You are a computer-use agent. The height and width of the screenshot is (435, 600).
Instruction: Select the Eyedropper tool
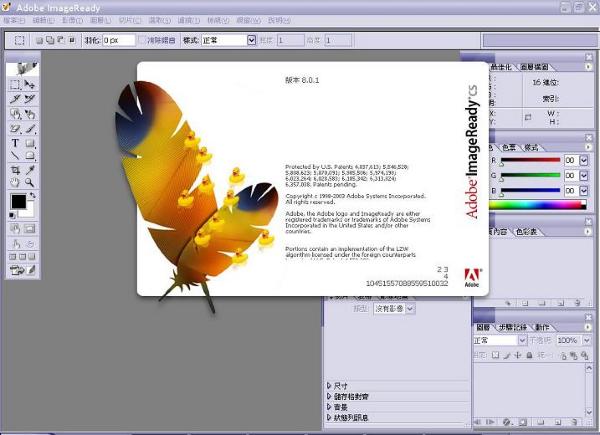[30, 170]
